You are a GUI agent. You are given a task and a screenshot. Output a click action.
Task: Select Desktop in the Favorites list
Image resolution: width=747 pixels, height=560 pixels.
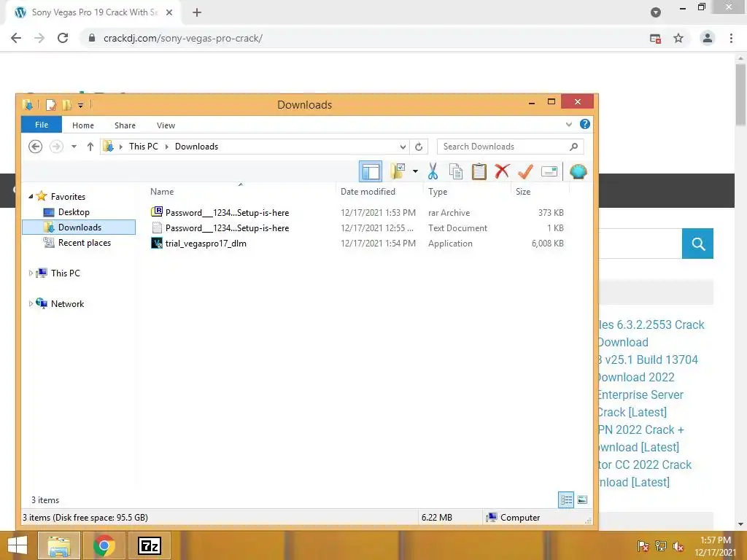74,212
